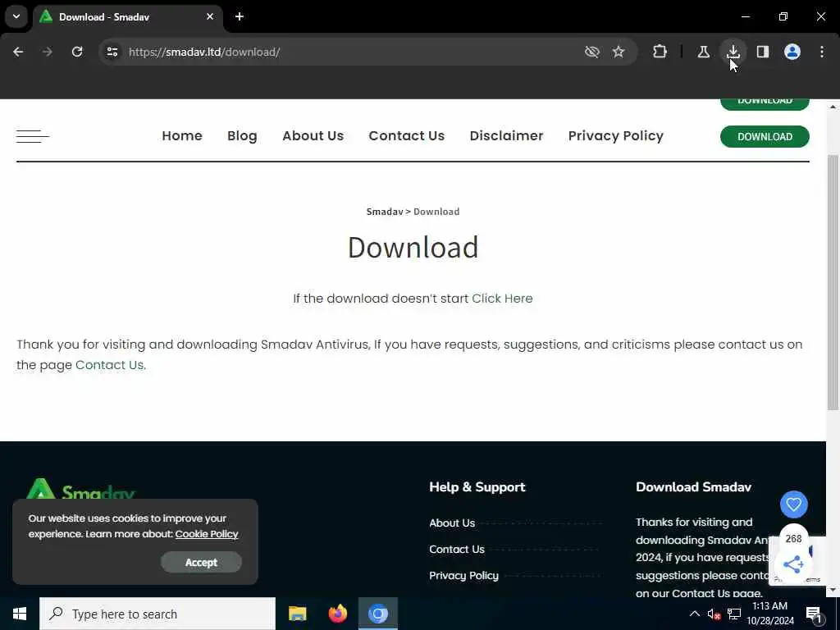Click the Smadav breadcrumb link
This screenshot has height=630, width=840.
click(x=385, y=212)
